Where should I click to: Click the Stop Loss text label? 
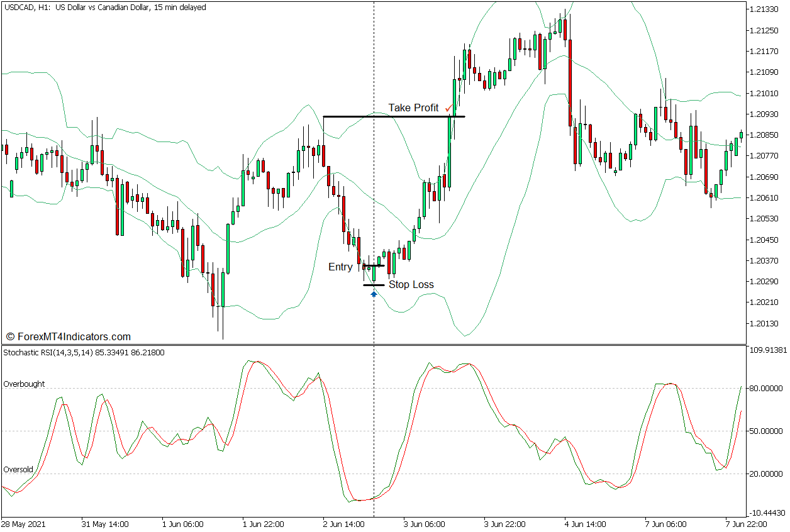(413, 284)
